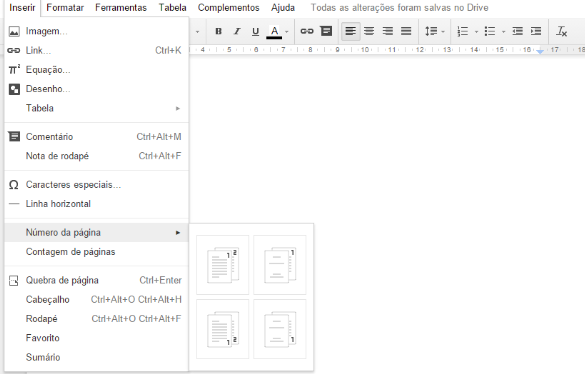The image size is (585, 374).
Task: Click the Desenho drawing icon
Action: click(14, 89)
